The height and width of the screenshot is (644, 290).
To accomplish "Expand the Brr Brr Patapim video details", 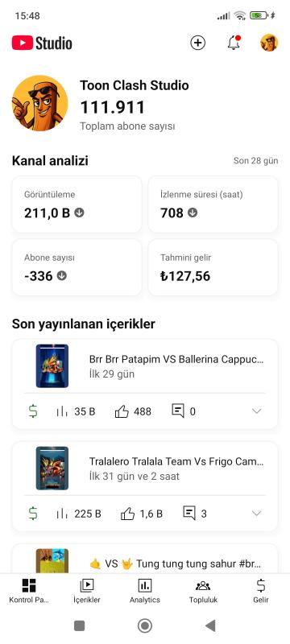I will tap(257, 411).
